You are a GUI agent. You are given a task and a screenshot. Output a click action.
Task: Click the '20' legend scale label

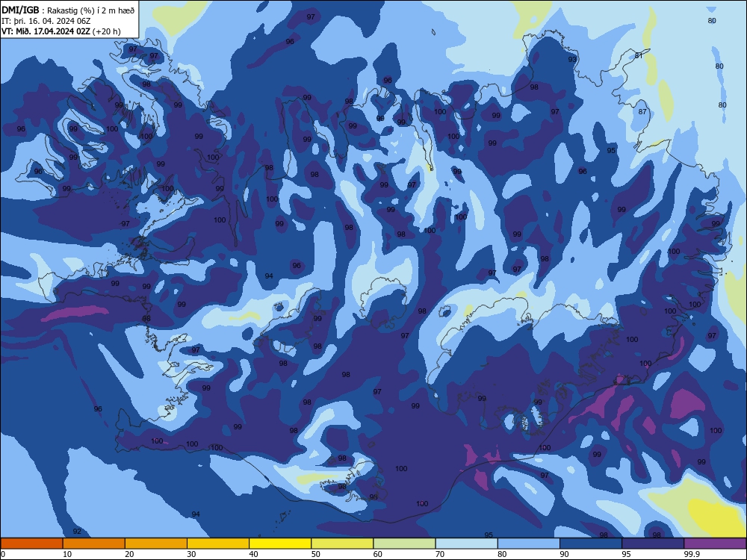[129, 554]
